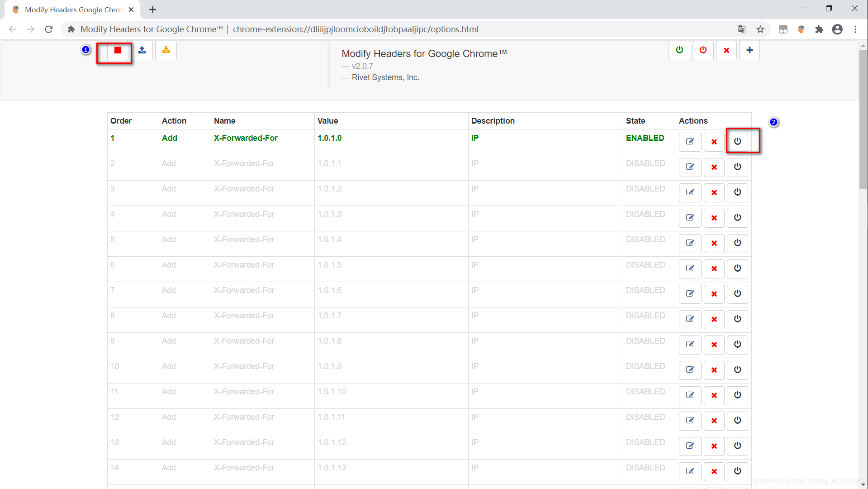Delete header row 5 with value 1.0.1.4
Screen dimensions: 868x489
point(714,243)
